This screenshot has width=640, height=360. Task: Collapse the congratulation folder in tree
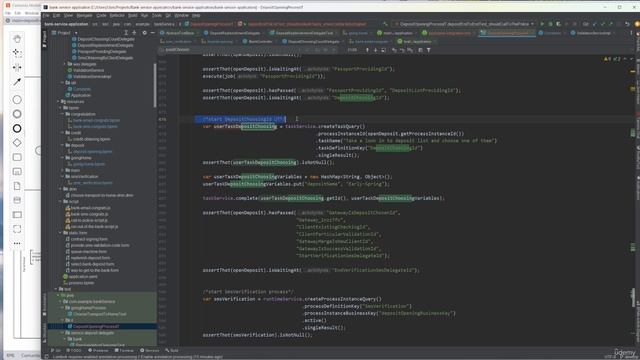[63, 114]
